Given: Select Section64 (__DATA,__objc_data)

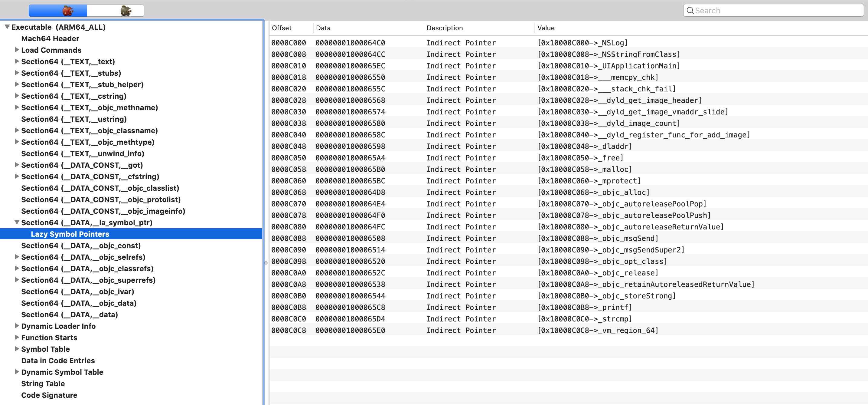Looking at the screenshot, I should pos(79,303).
